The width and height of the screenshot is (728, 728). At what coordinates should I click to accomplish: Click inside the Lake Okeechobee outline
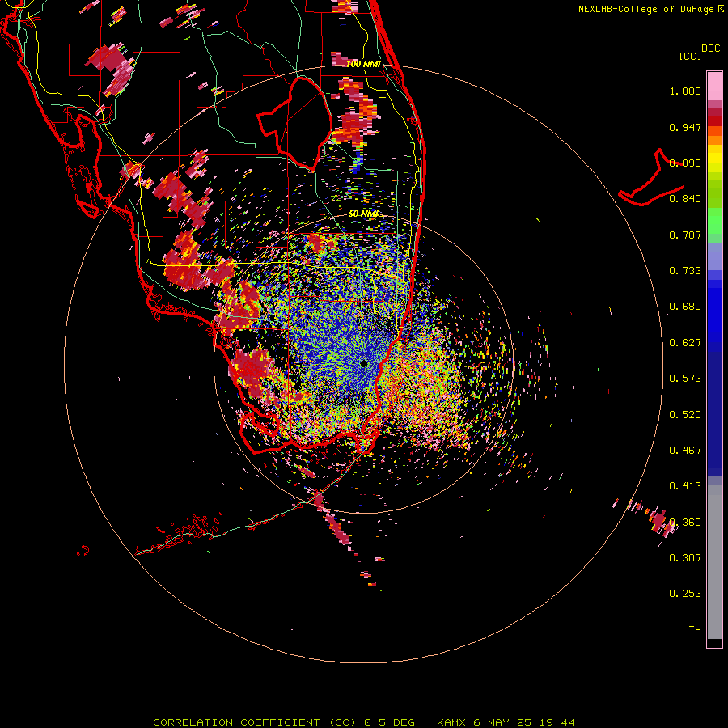[x=302, y=123]
